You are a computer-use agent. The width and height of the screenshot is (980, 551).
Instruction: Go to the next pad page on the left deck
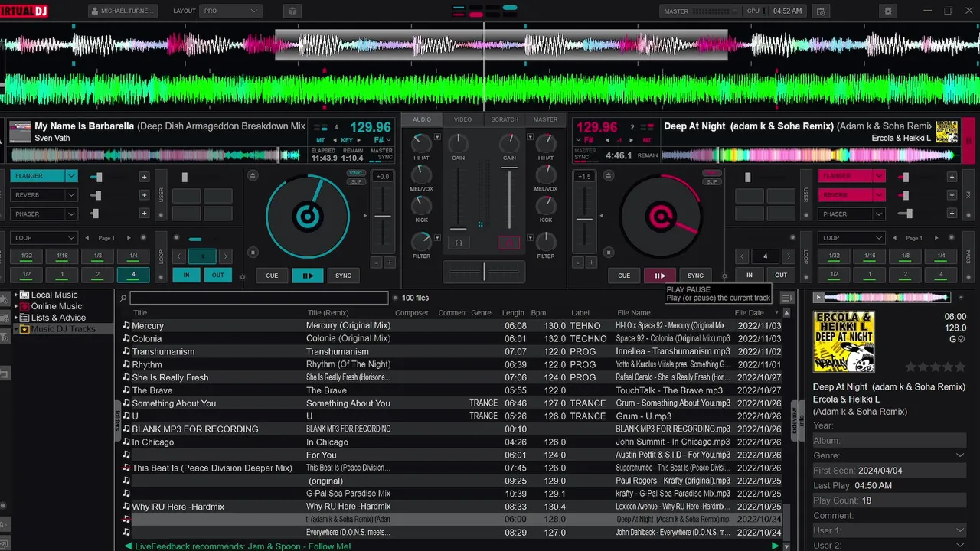pyautogui.click(x=129, y=238)
